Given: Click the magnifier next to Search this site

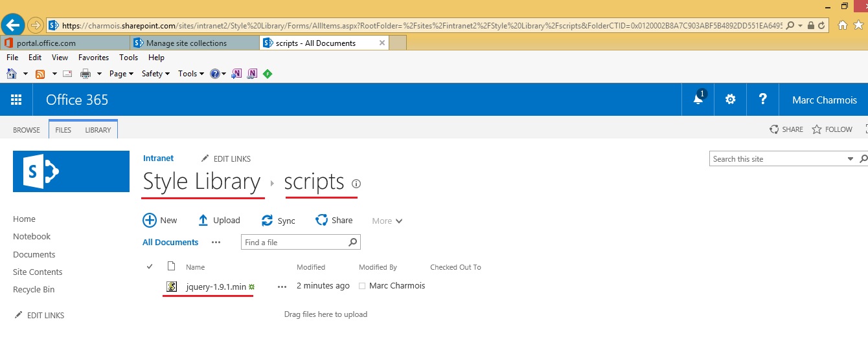Looking at the screenshot, I should tap(863, 158).
